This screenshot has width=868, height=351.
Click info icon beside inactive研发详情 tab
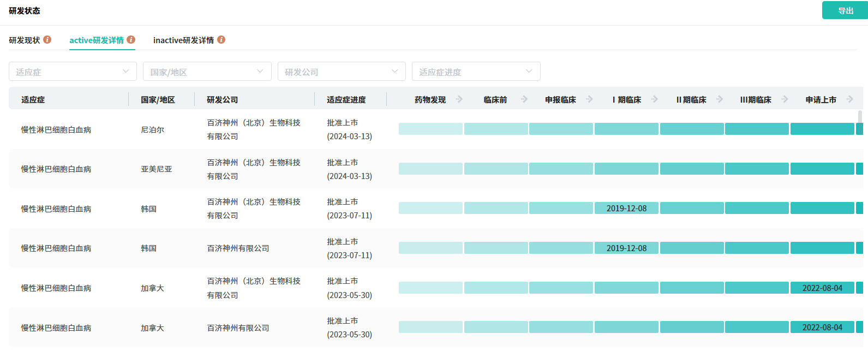(221, 40)
